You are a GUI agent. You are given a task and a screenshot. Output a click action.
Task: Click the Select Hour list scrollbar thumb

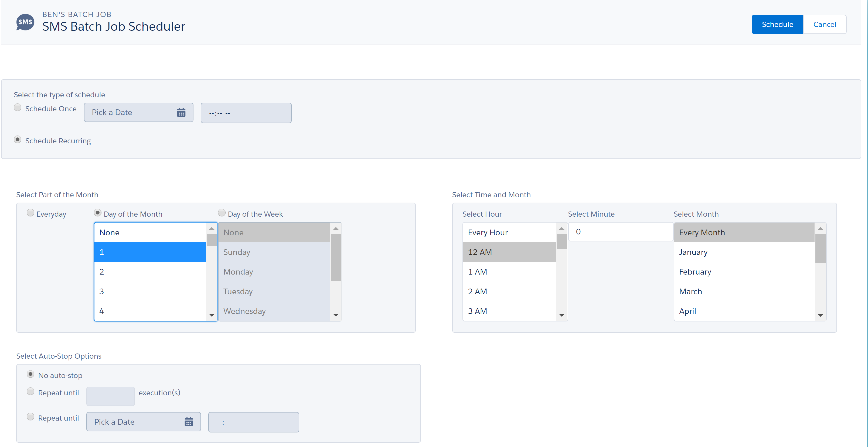561,241
